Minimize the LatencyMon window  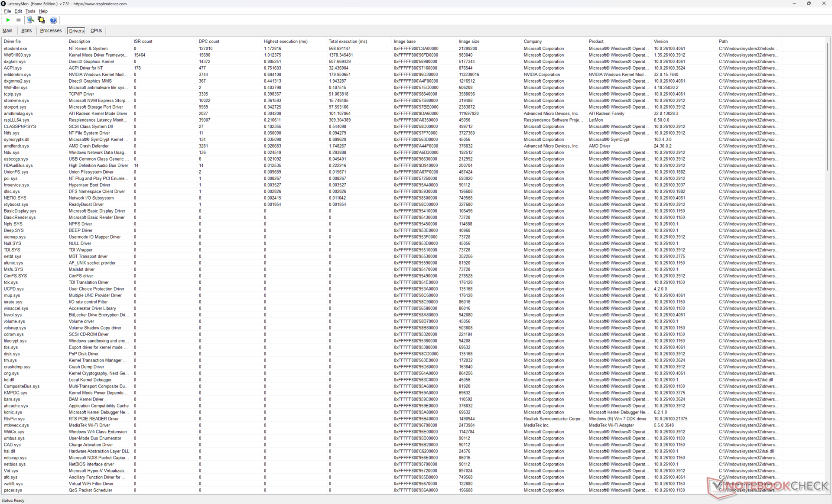pos(794,3)
